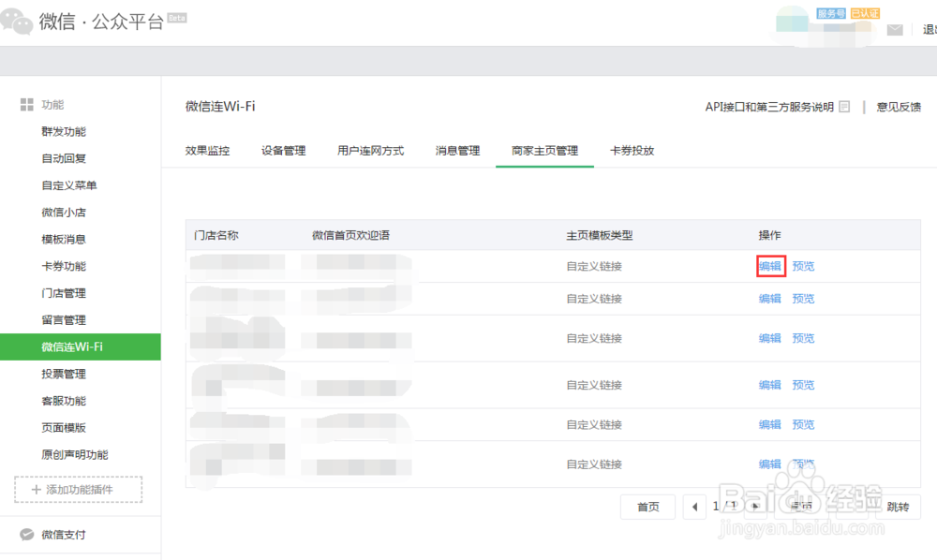Click 添加功能插件 button

[79, 490]
